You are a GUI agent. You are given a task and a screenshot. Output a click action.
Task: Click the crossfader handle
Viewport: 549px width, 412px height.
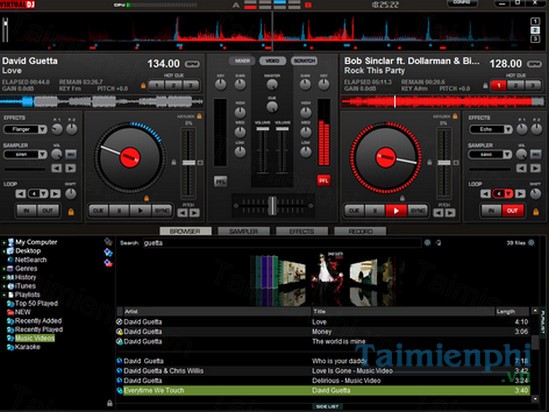pos(272,206)
